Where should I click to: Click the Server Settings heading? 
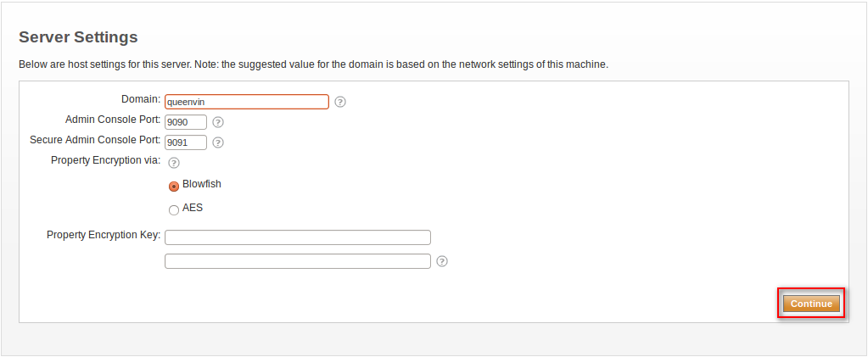coord(78,37)
